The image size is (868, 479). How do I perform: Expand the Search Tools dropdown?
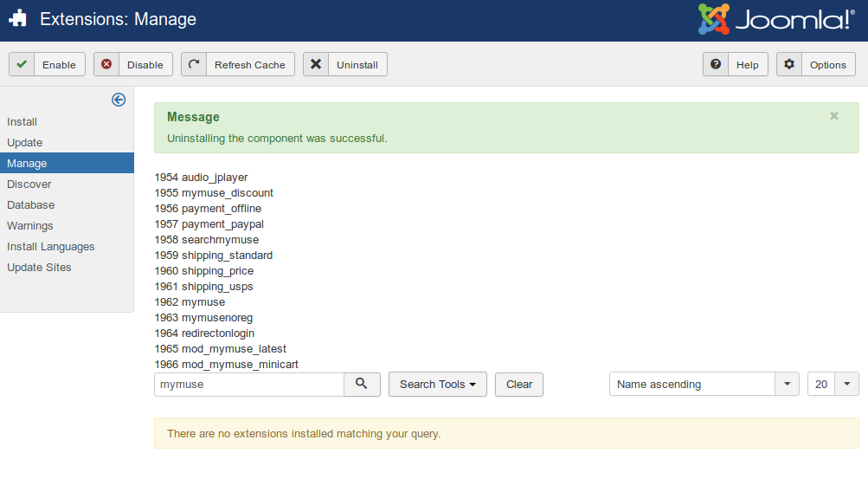pos(437,385)
